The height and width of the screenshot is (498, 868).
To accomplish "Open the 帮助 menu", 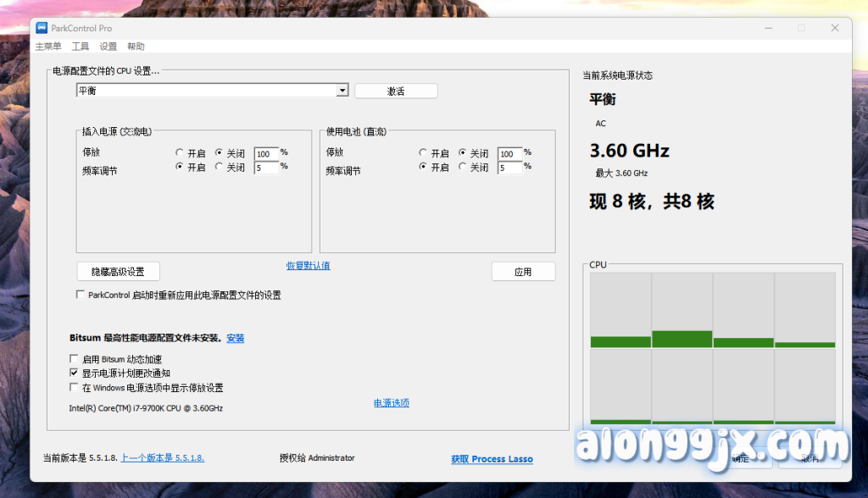I will (136, 47).
